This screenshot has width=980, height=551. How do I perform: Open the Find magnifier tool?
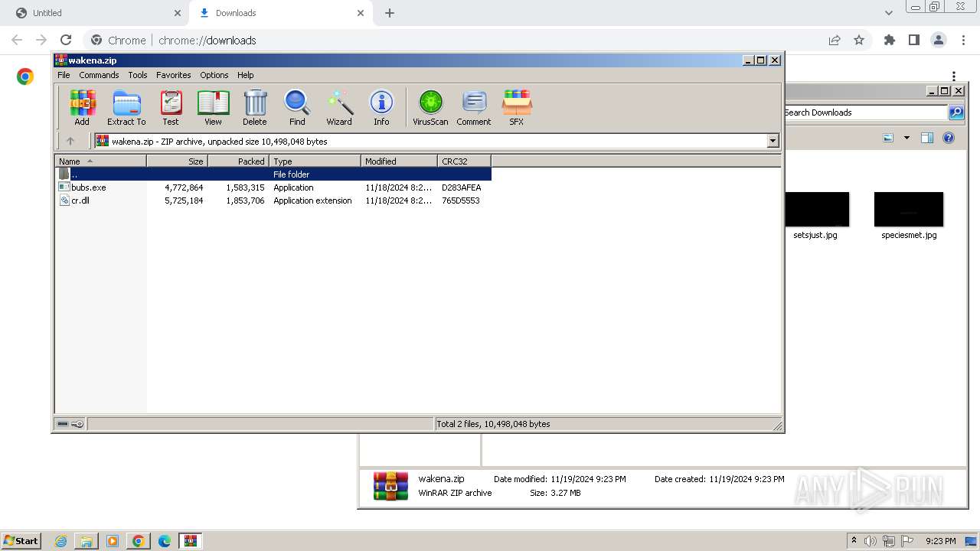tap(297, 107)
